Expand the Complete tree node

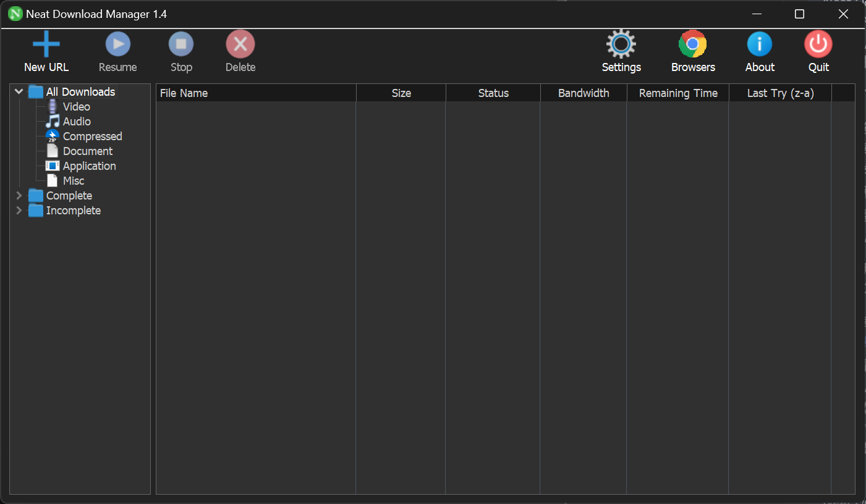(19, 196)
